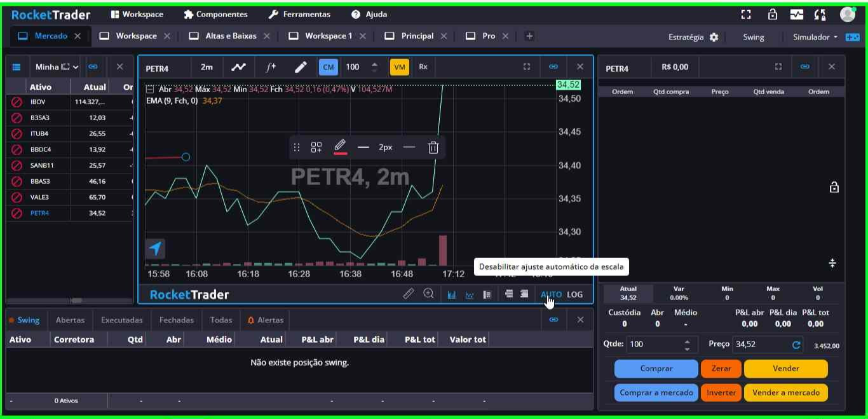Toggle the volume-at-price icon below chart
The height and width of the screenshot is (419, 868).
487,294
